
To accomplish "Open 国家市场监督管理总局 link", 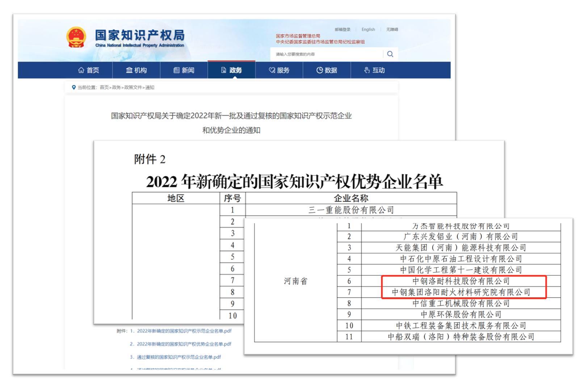I will coord(298,36).
